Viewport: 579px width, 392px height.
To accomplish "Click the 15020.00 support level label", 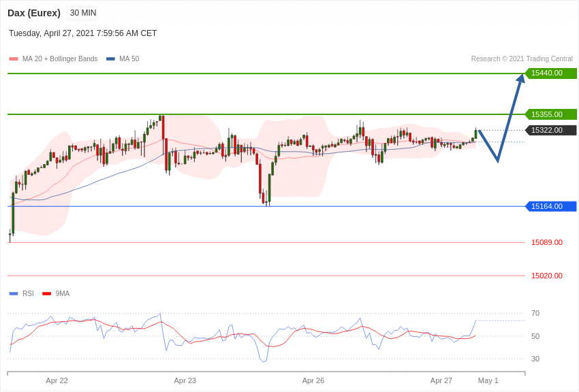I will point(547,276).
